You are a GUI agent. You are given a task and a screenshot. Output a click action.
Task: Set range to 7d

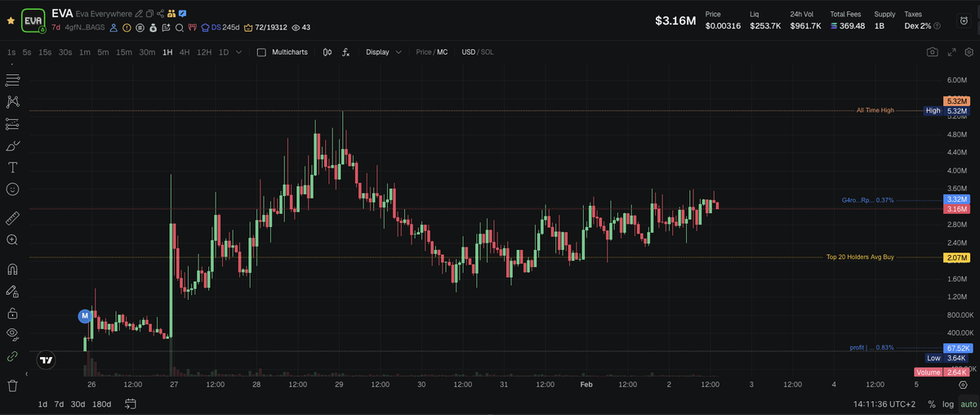60,404
